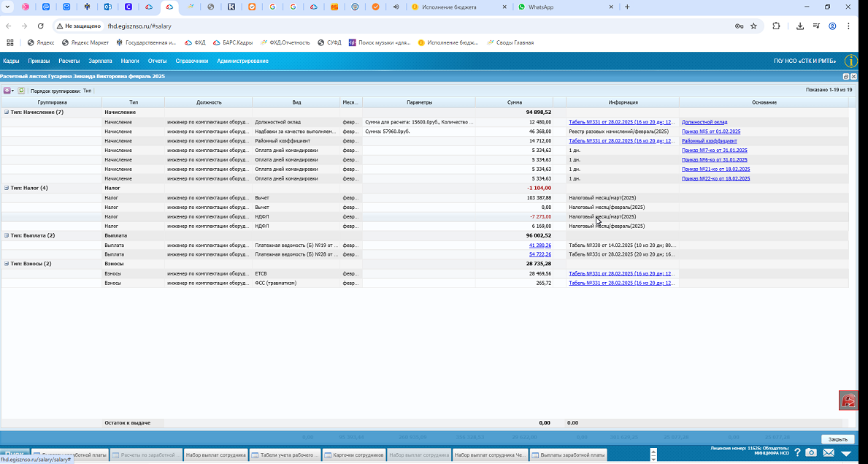Image resolution: width=868 pixels, height=464 pixels.
Task: Click the red floating widget icon
Action: 848,400
